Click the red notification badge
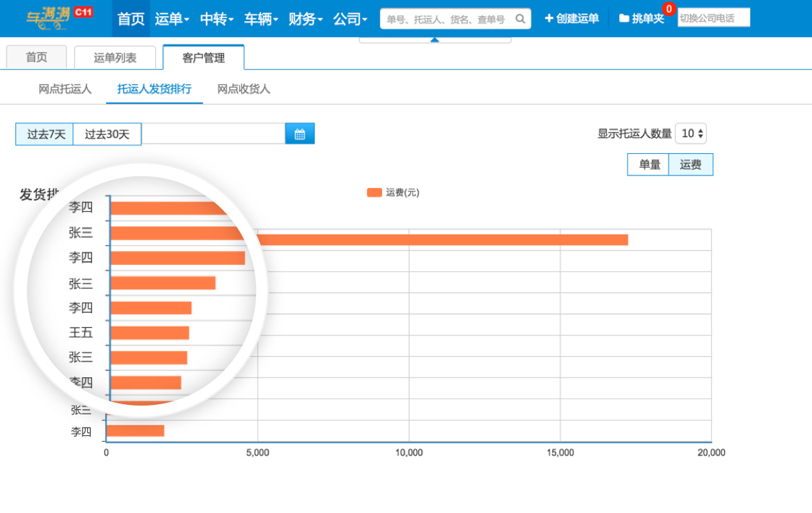 [x=668, y=9]
